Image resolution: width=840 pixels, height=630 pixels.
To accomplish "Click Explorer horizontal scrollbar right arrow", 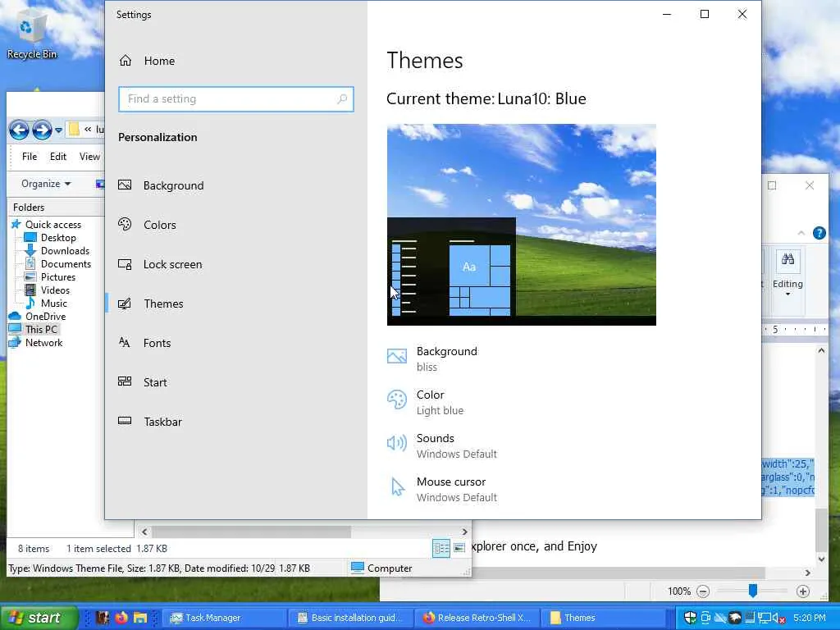I will 464,532.
